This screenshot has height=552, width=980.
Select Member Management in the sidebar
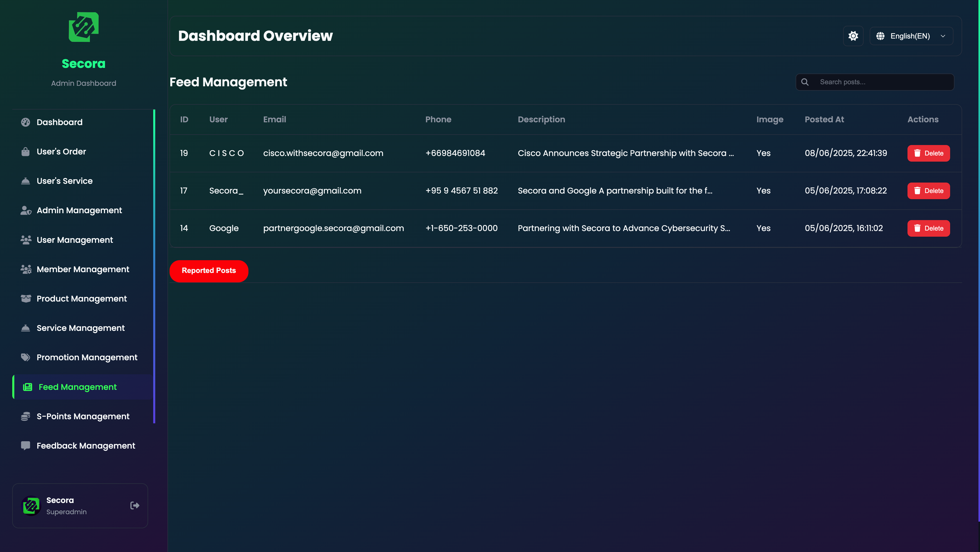pyautogui.click(x=82, y=269)
